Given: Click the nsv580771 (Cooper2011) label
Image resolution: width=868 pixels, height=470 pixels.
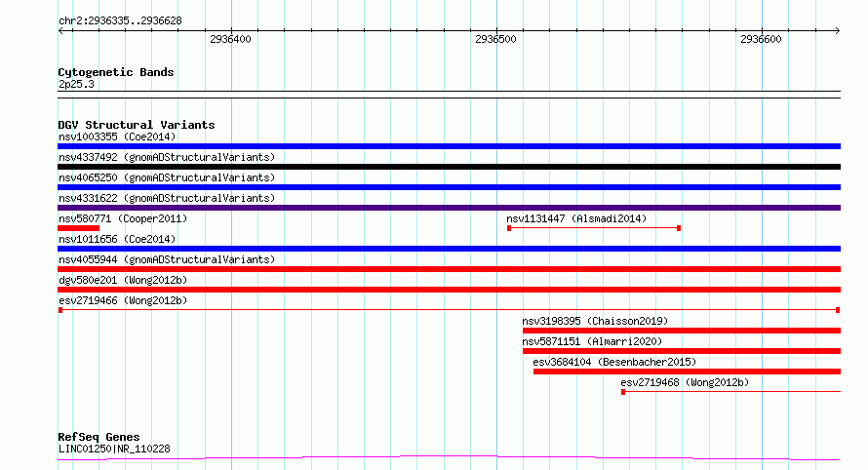Looking at the screenshot, I should (x=123, y=218).
